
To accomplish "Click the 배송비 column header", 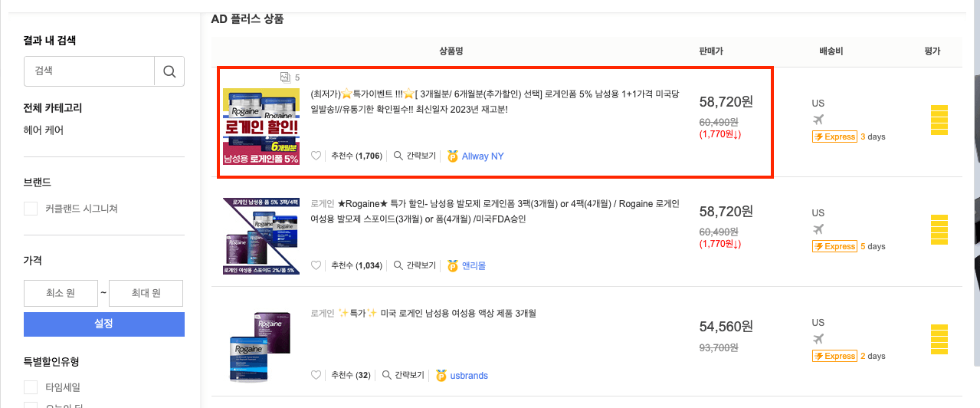I will pos(831,51).
